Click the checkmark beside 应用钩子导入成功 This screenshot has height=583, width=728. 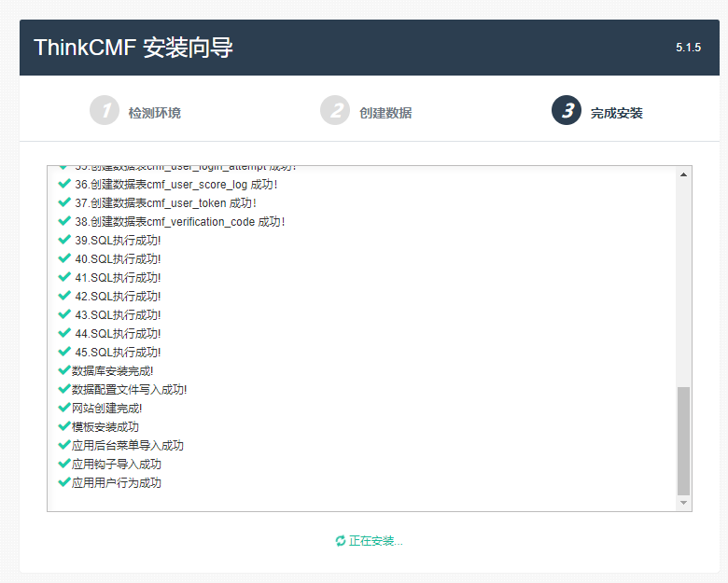point(64,464)
